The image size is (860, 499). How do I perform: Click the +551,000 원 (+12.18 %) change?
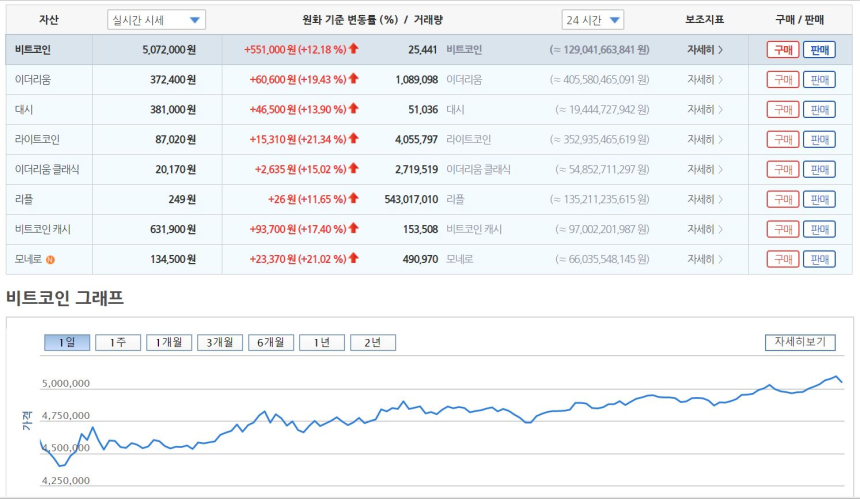tap(295, 50)
